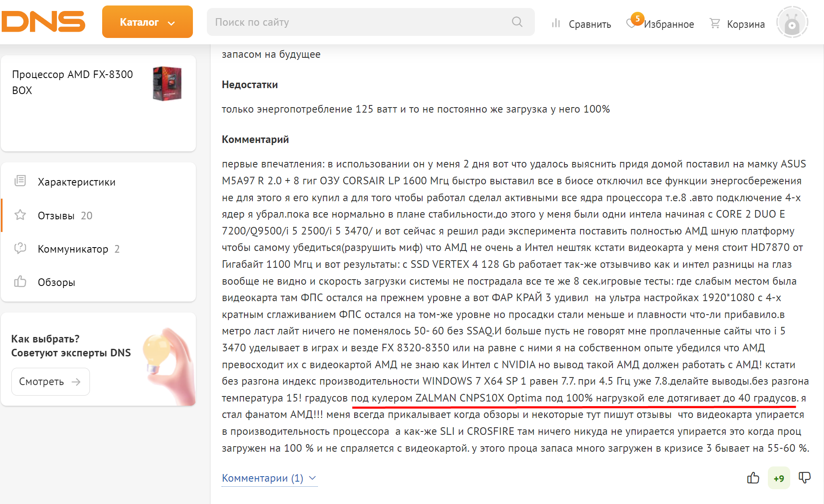Open the Процессор AMD FX-8300 BOX title
Screen dimensions: 824x504
[72, 82]
